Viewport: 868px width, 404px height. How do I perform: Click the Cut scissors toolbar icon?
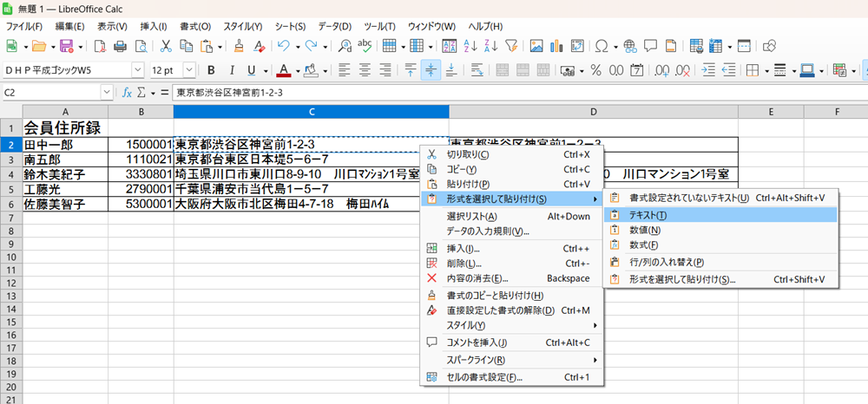[166, 47]
